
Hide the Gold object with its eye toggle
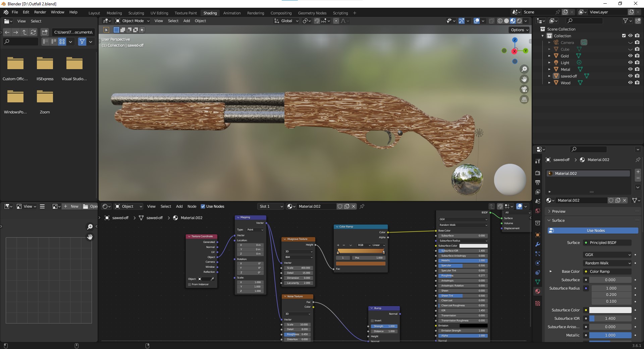(631, 56)
